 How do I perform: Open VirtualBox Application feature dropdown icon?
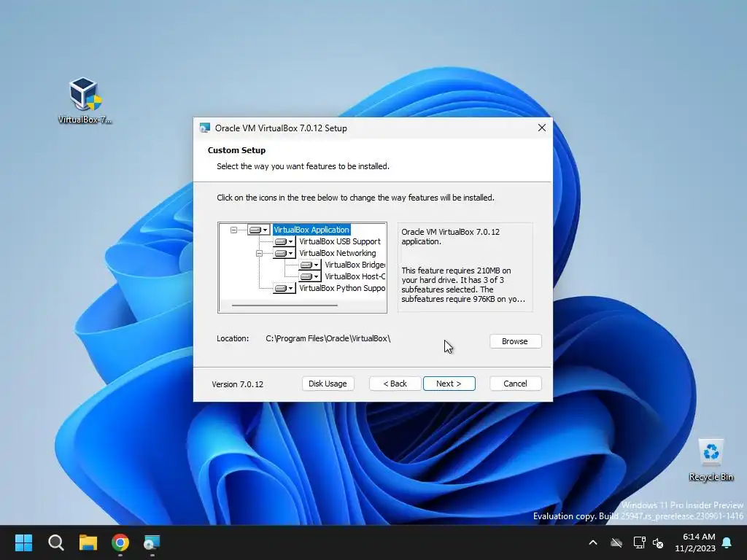(x=259, y=230)
